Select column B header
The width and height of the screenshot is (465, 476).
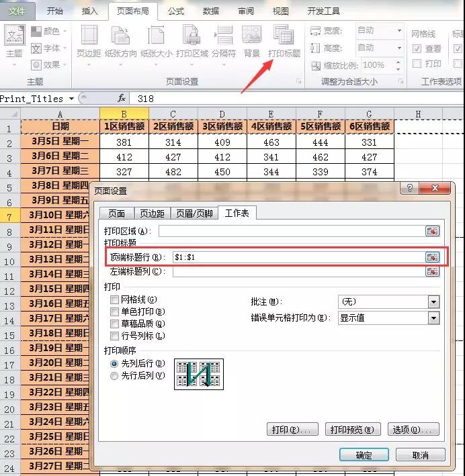coord(124,114)
